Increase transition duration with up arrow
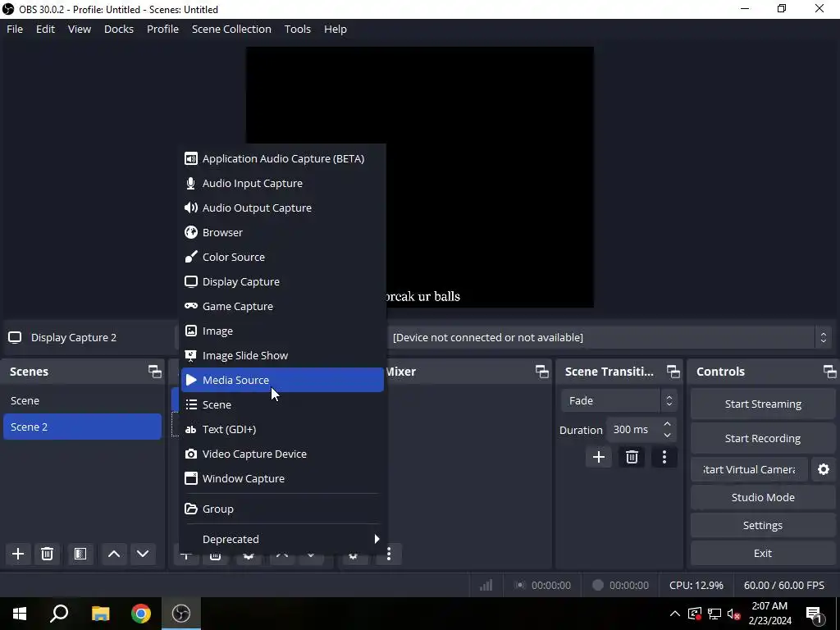The width and height of the screenshot is (840, 630). pyautogui.click(x=668, y=424)
